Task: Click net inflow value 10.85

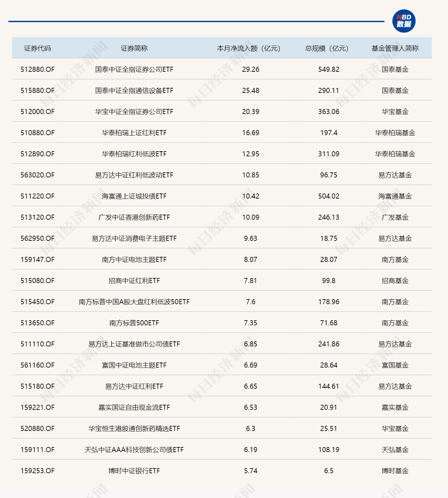Action: click(x=251, y=175)
